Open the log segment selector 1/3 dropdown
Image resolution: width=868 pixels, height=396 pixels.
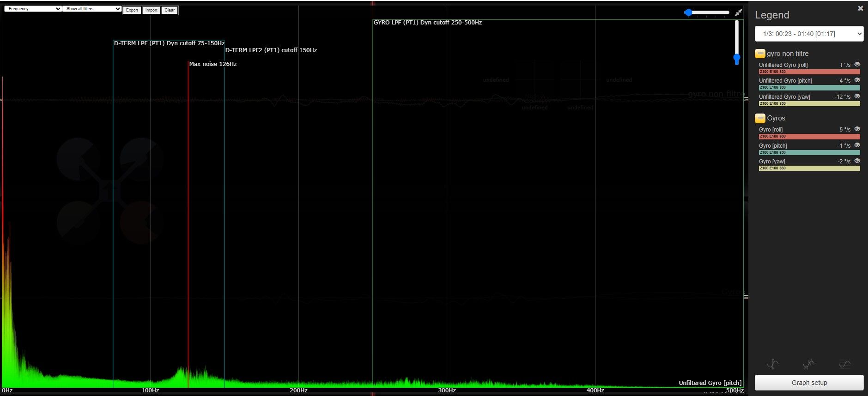pos(809,34)
